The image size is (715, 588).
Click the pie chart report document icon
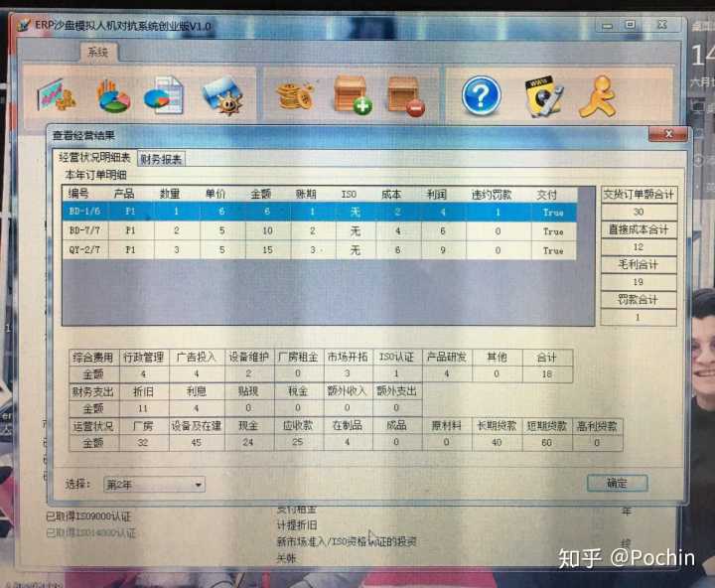[x=164, y=95]
